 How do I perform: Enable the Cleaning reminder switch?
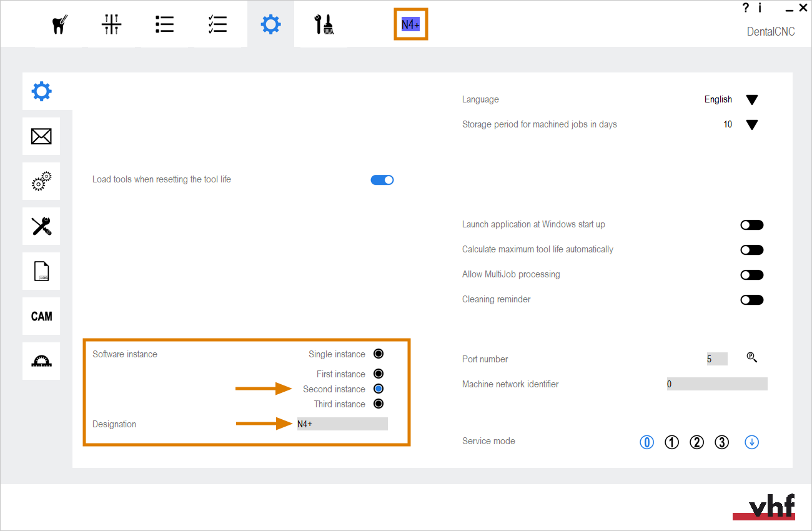pos(752,300)
